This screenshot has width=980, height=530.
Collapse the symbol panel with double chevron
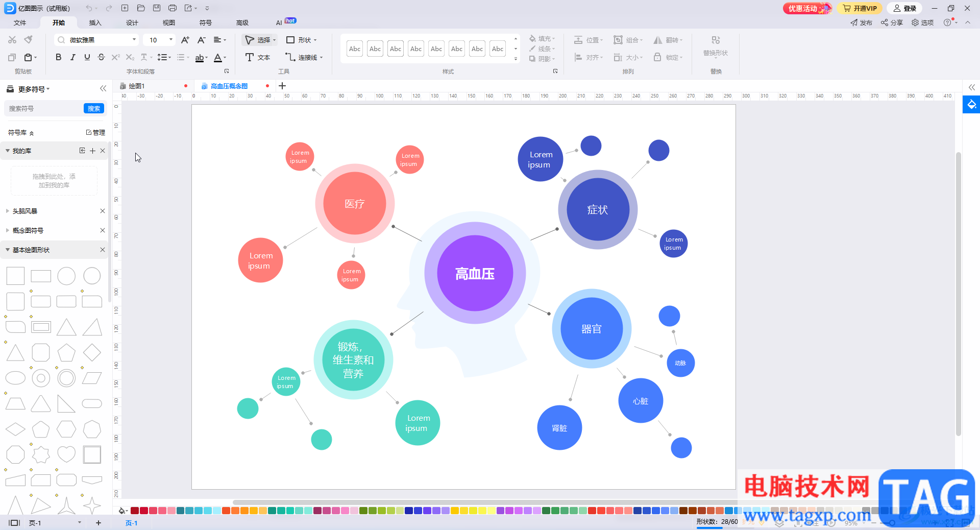point(103,89)
